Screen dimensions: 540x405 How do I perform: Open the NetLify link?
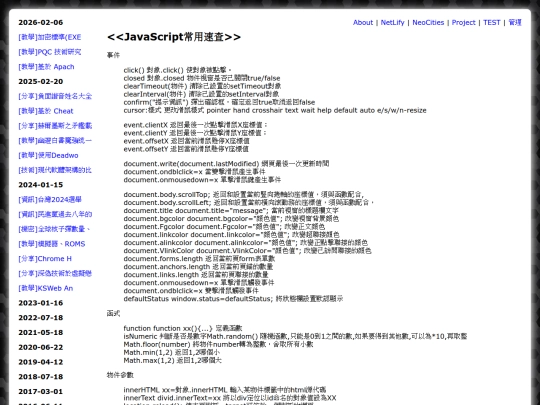point(392,22)
